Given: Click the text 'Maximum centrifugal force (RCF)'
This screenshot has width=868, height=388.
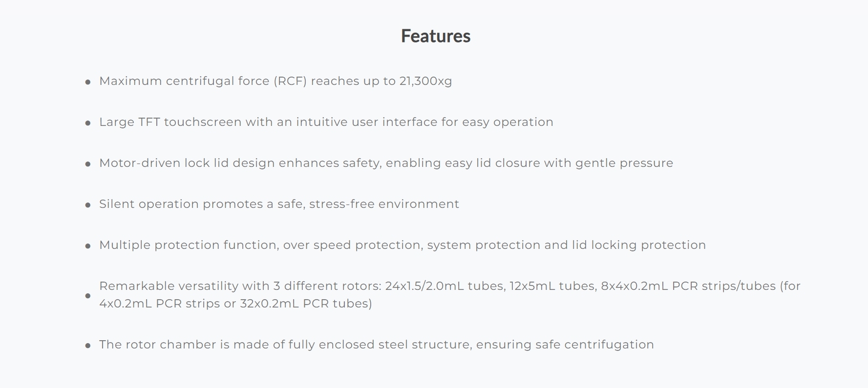Looking at the screenshot, I should 203,81.
